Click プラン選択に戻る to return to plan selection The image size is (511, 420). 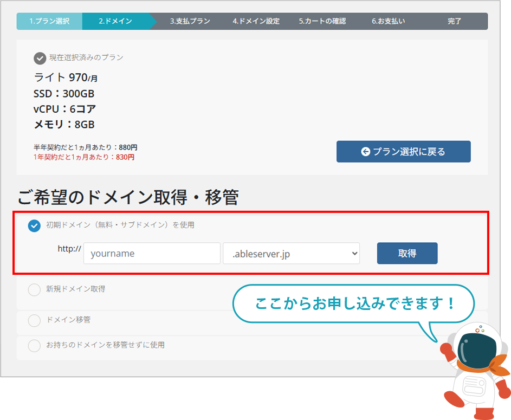[x=403, y=152]
